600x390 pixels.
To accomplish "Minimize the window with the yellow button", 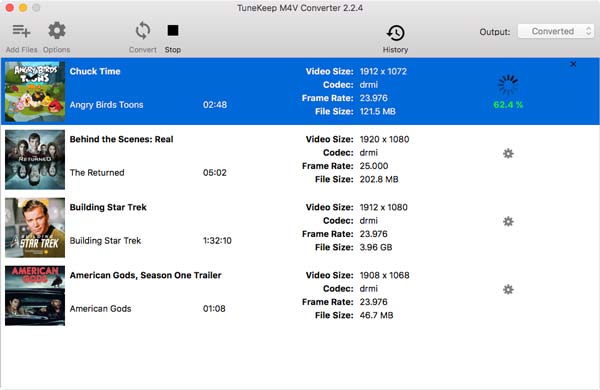I will pyautogui.click(x=23, y=8).
